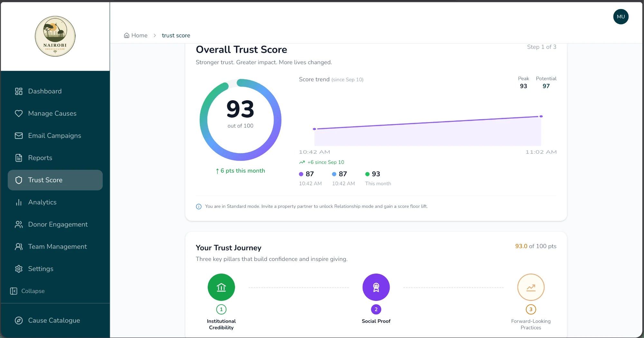The image size is (644, 338).
Task: Click the breadcrumb chevron separator
Action: click(x=155, y=35)
